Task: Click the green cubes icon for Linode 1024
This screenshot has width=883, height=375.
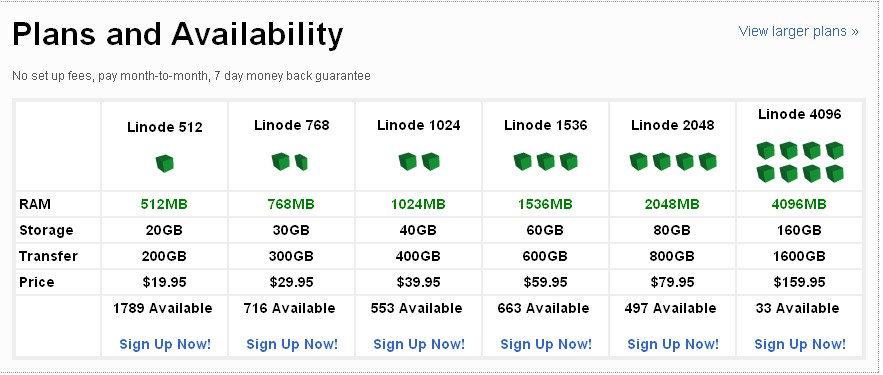Action: [x=419, y=162]
